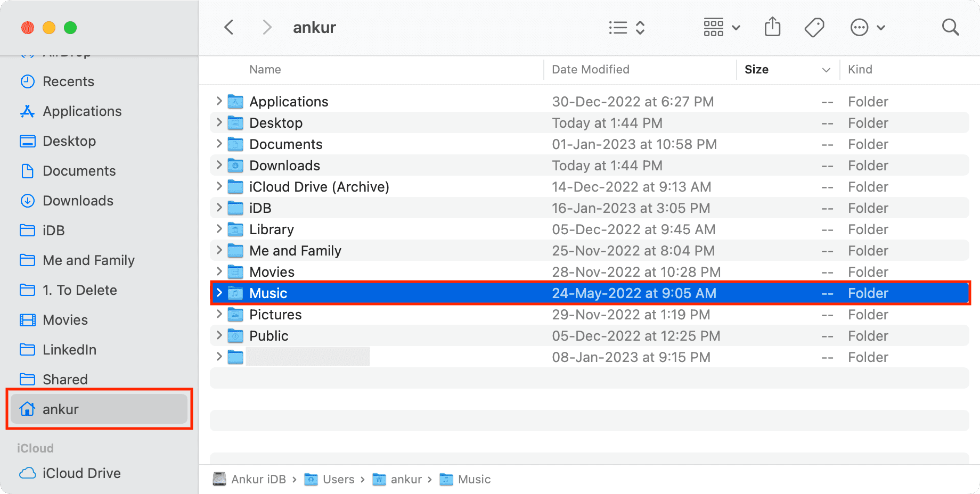Expand the iDB folder row

pyautogui.click(x=219, y=208)
